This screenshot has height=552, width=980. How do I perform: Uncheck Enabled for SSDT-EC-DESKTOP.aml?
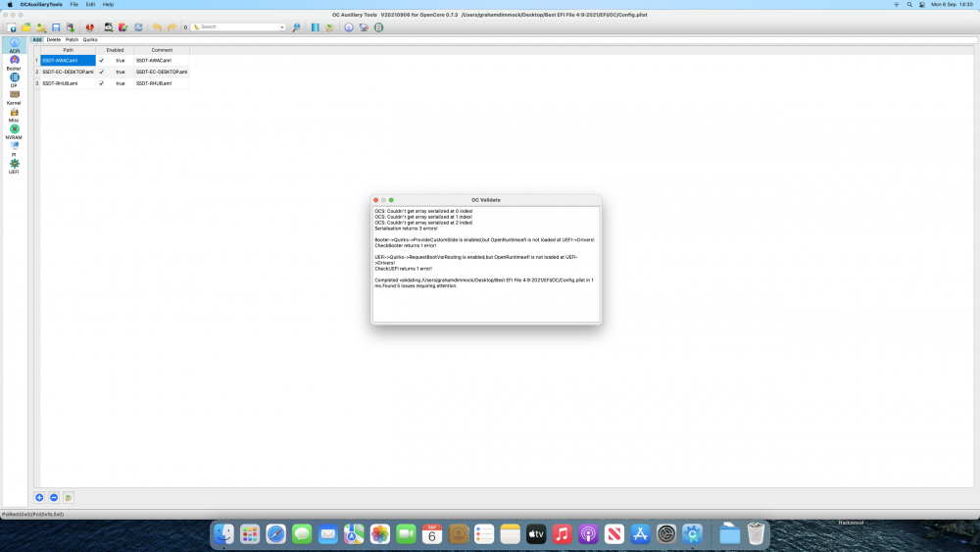click(x=101, y=72)
